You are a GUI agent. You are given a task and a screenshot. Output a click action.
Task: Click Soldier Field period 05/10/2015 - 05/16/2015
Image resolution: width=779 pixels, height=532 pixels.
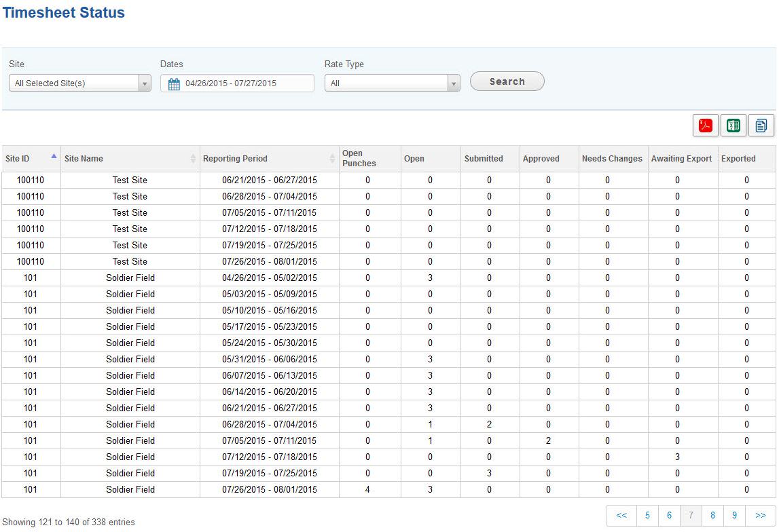coord(269,311)
